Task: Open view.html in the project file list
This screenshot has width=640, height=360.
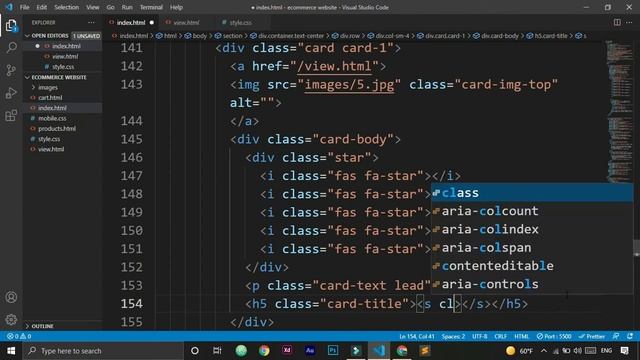Action: click(x=51, y=149)
